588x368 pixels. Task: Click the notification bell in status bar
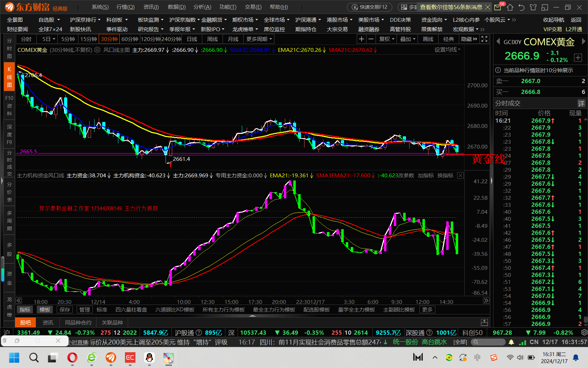(x=511, y=342)
